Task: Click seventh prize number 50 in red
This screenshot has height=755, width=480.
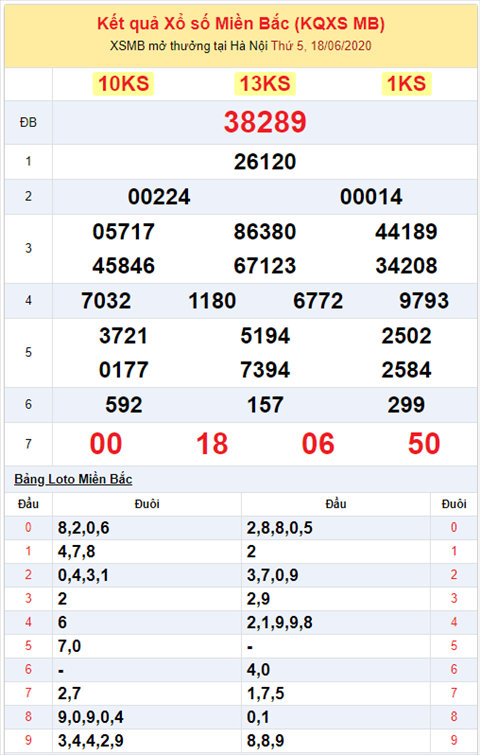Action: (x=424, y=444)
